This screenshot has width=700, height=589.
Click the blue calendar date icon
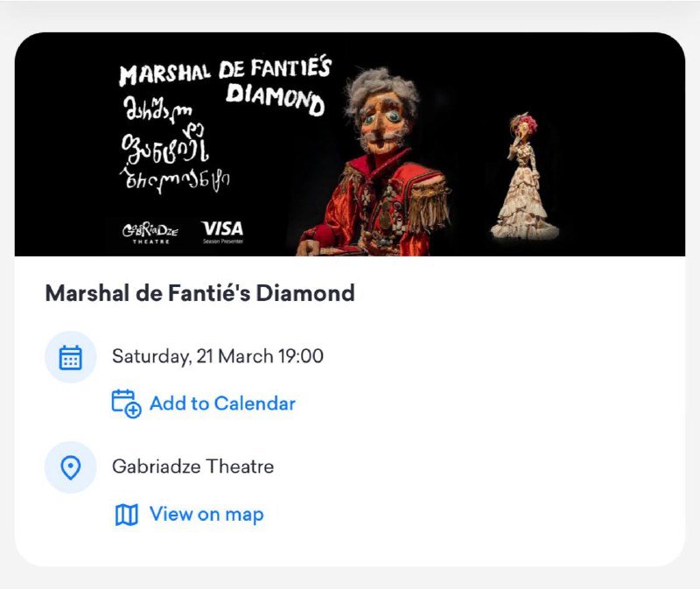point(71,357)
